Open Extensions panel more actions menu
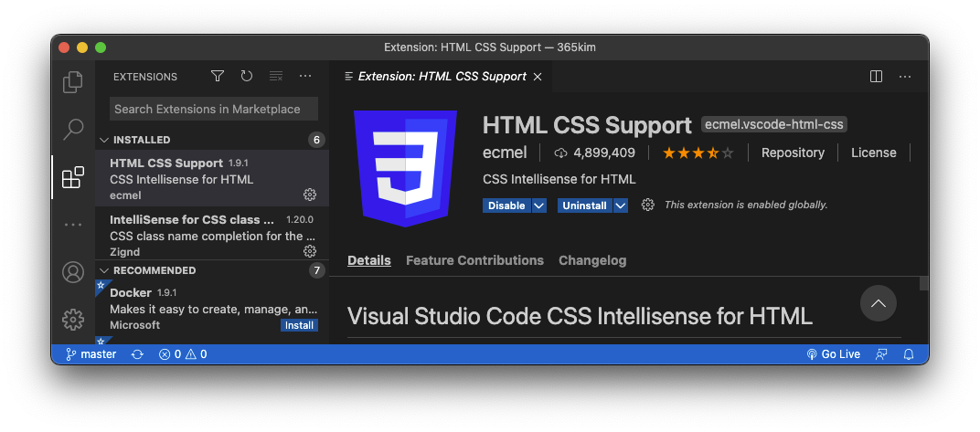980x432 pixels. tap(305, 76)
